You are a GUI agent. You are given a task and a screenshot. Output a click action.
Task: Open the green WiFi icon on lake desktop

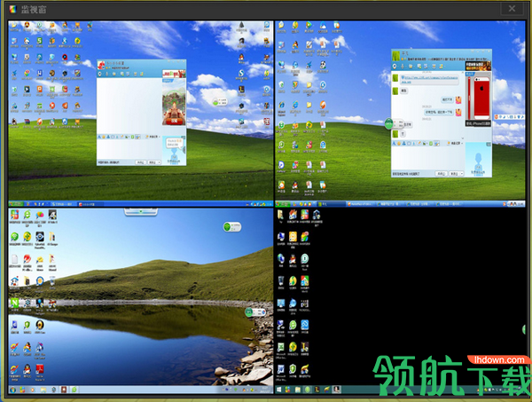tap(14, 237)
